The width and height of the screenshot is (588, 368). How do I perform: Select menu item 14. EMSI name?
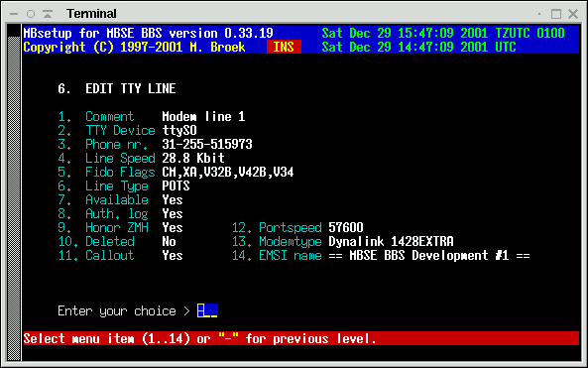pyautogui.click(x=277, y=255)
